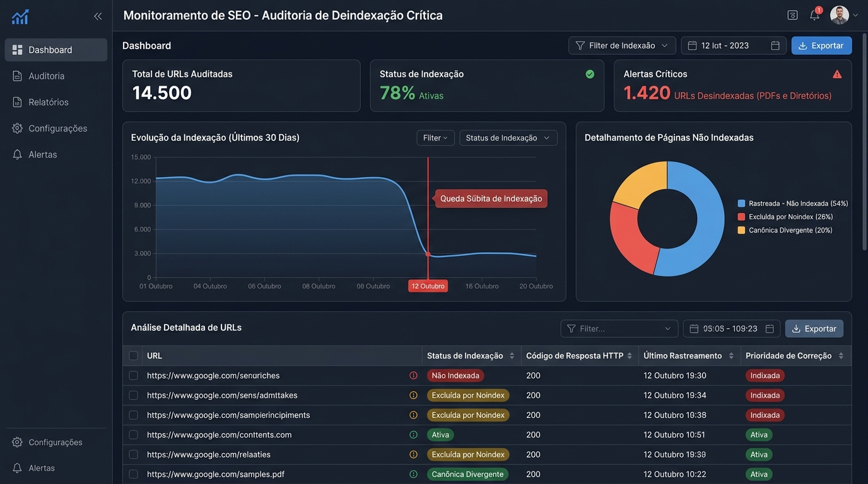Open the user profile avatar menu
This screenshot has width=868, height=484.
click(840, 15)
